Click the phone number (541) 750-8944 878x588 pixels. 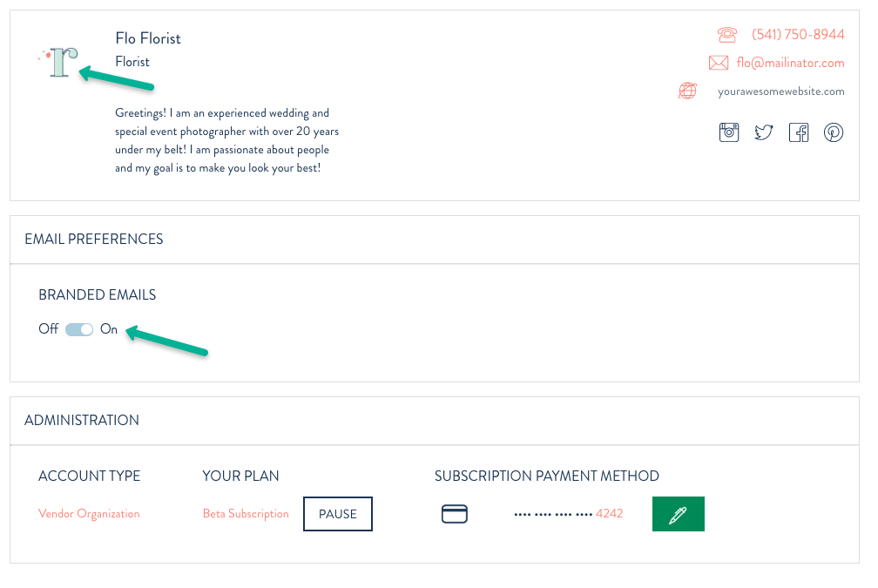(798, 35)
